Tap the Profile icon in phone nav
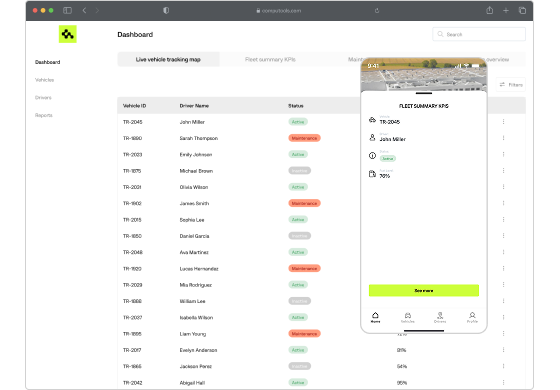Image resolution: width=560 pixels, height=390 pixels. pyautogui.click(x=472, y=317)
